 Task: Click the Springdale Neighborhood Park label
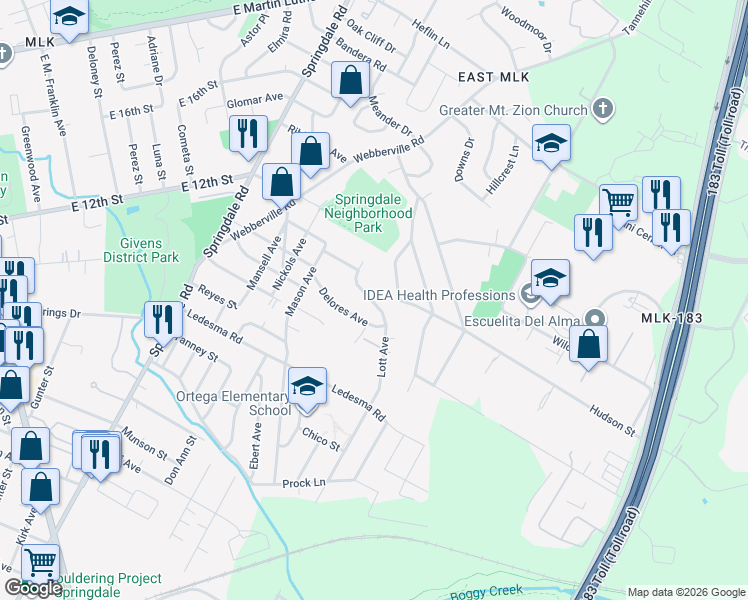click(x=368, y=213)
